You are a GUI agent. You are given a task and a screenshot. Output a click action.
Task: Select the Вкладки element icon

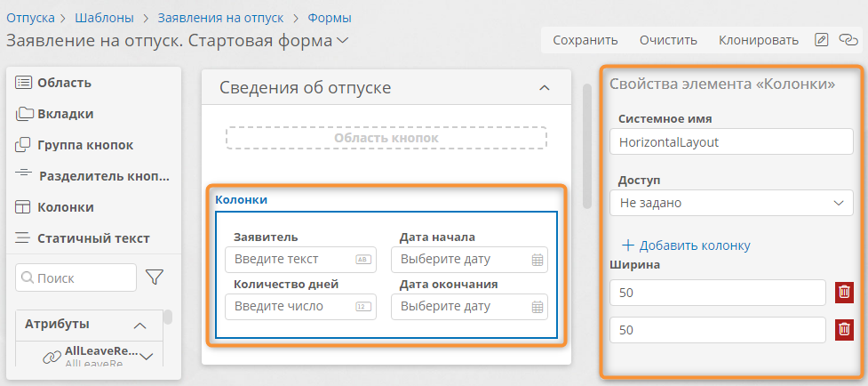point(24,114)
